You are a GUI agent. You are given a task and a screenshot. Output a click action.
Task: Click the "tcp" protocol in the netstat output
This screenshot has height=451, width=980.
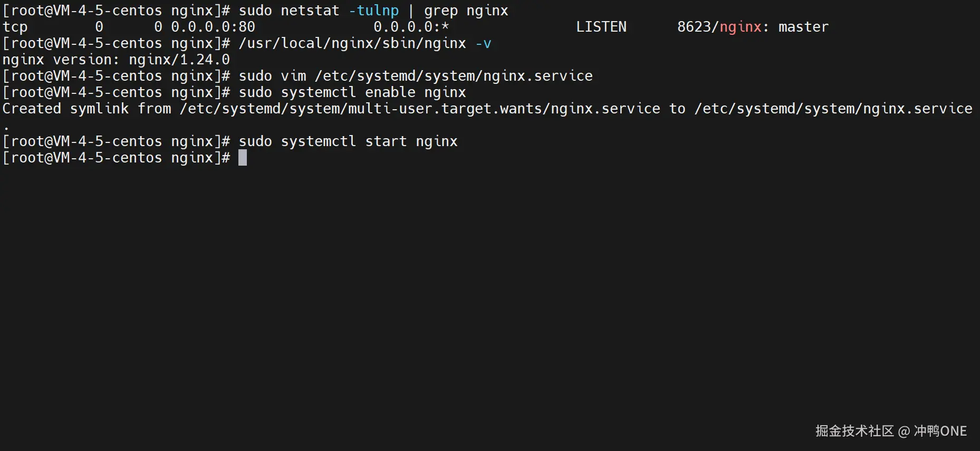click(x=15, y=27)
